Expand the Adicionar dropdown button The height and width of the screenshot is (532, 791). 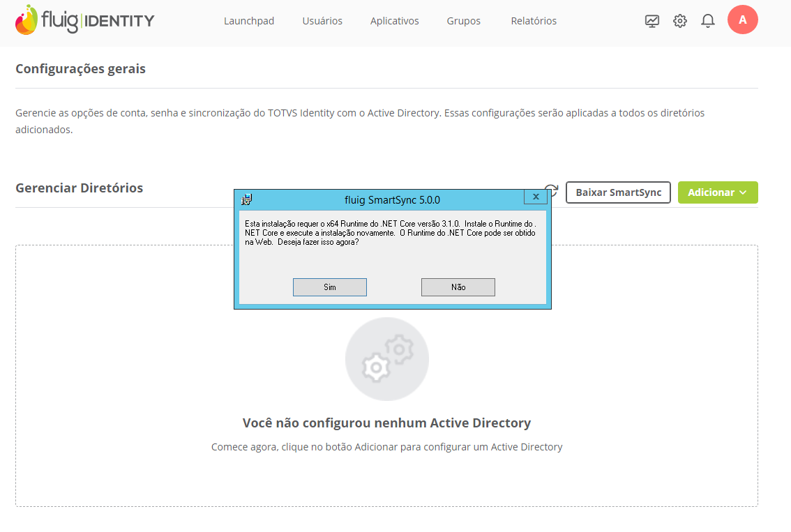718,192
